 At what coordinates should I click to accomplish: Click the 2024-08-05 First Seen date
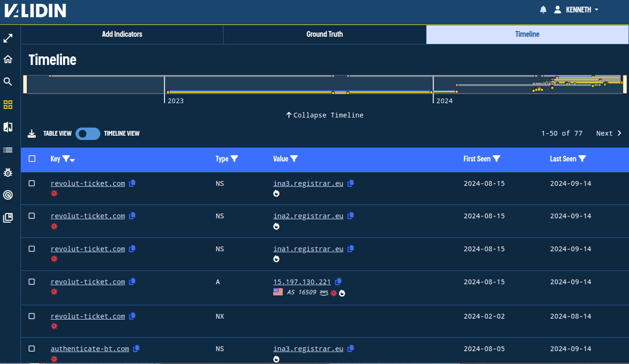click(x=484, y=349)
